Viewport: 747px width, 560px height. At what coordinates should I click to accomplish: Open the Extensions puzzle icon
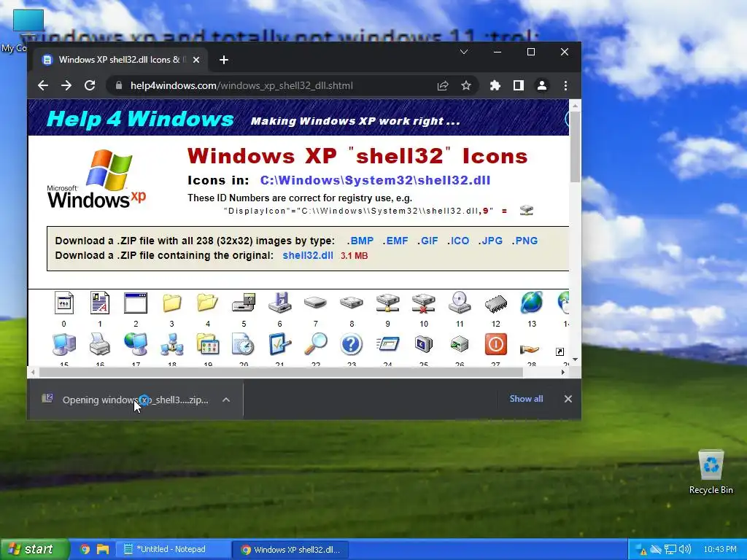pyautogui.click(x=495, y=86)
